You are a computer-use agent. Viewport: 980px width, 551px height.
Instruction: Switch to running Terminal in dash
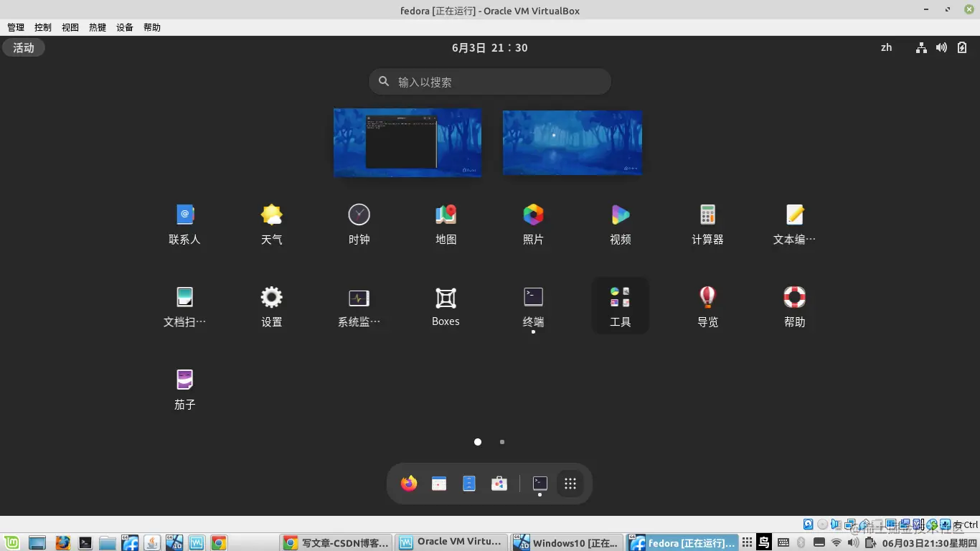[540, 484]
